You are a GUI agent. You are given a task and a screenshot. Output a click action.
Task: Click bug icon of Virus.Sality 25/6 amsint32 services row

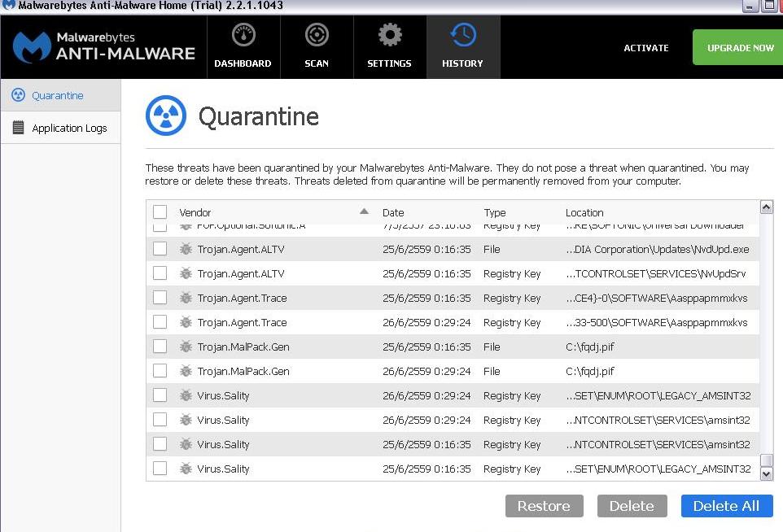pyautogui.click(x=186, y=444)
